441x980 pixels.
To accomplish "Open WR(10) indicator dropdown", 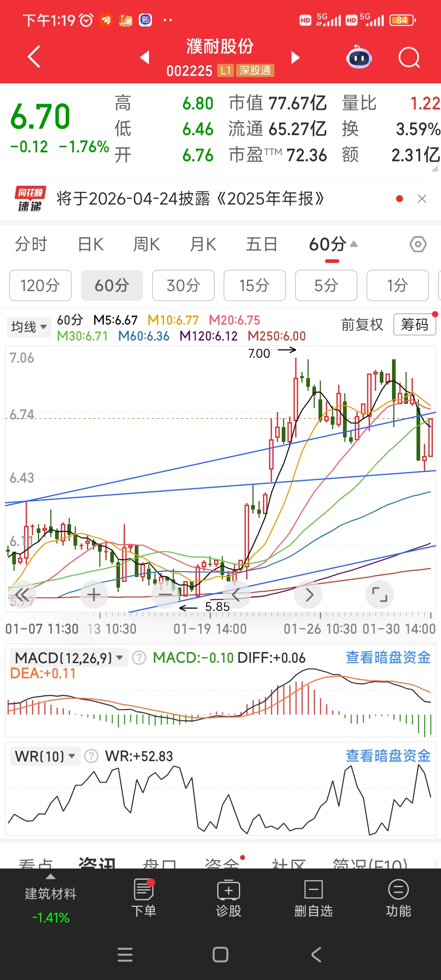I will (x=45, y=756).
